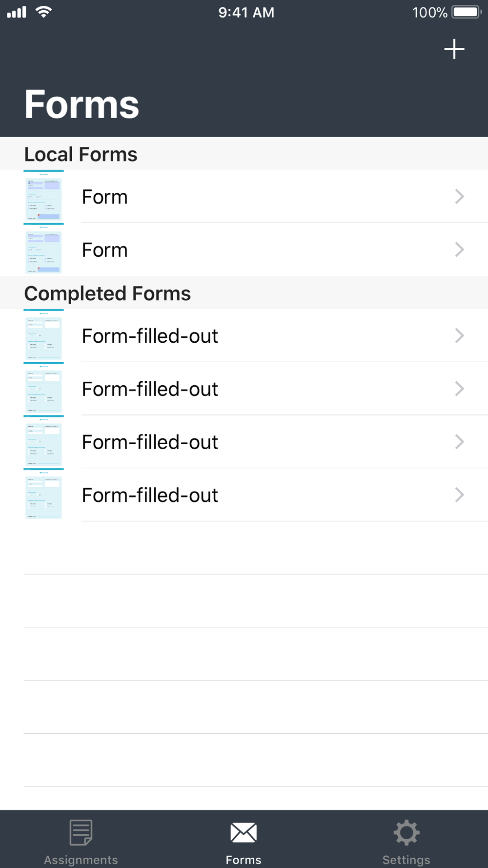This screenshot has width=488, height=868.
Task: Expand last Form-filled-out chevron
Action: click(459, 495)
